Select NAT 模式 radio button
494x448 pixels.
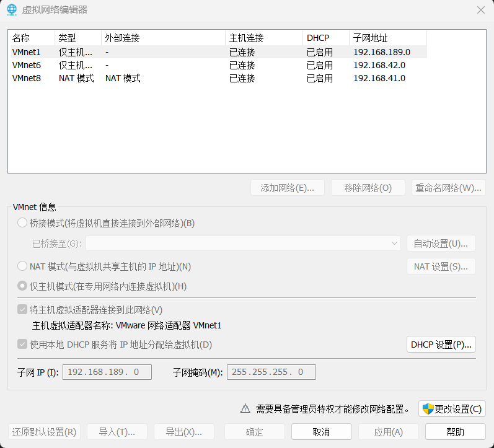point(22,266)
